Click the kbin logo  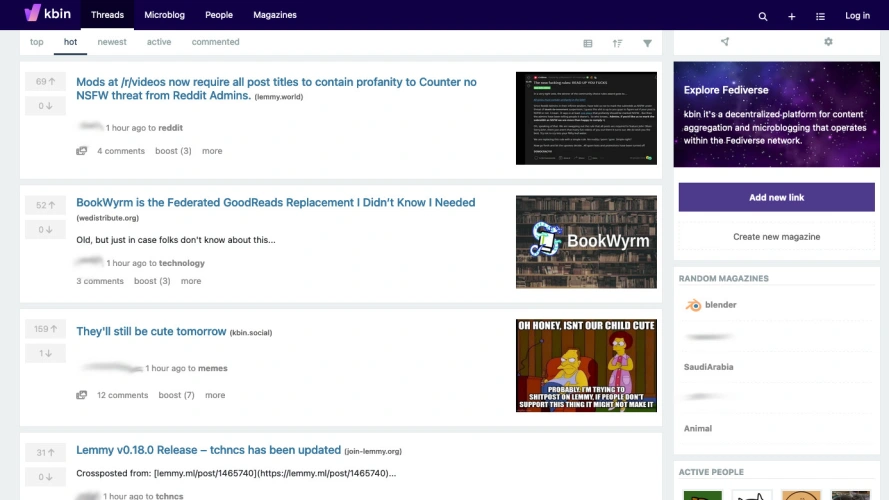47,15
